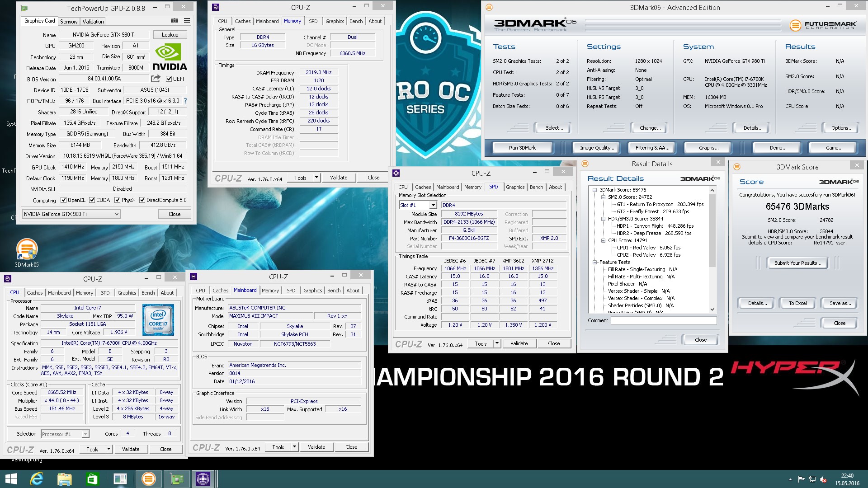Click the Image Quality... button
868x488 pixels.
597,148
